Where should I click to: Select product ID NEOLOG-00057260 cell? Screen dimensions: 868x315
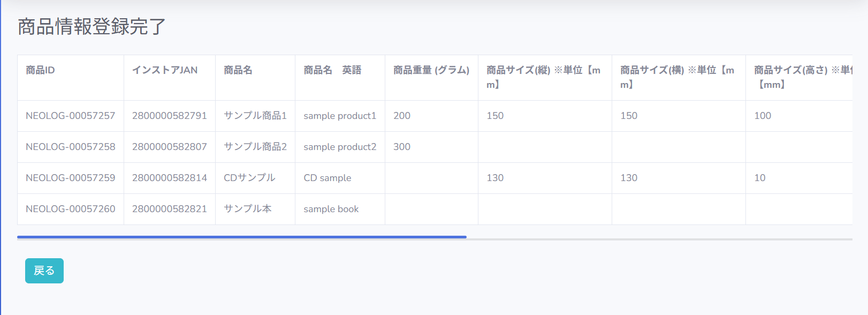point(70,209)
